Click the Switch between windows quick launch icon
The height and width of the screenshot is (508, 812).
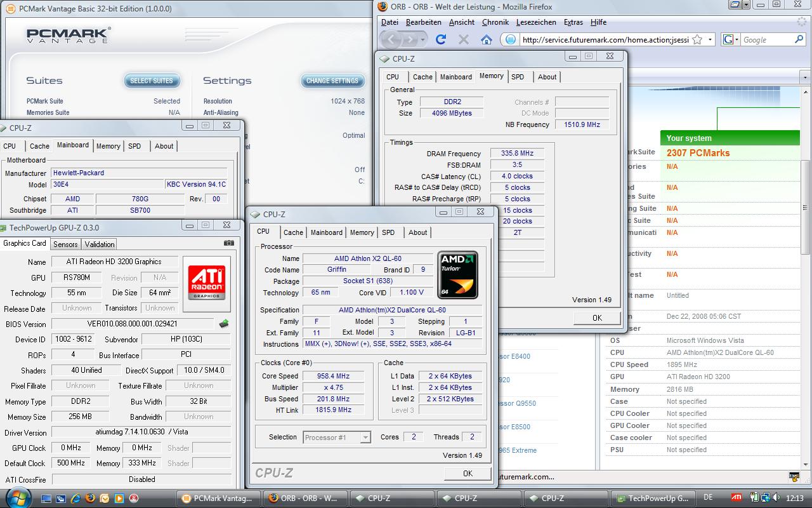[x=62, y=498]
